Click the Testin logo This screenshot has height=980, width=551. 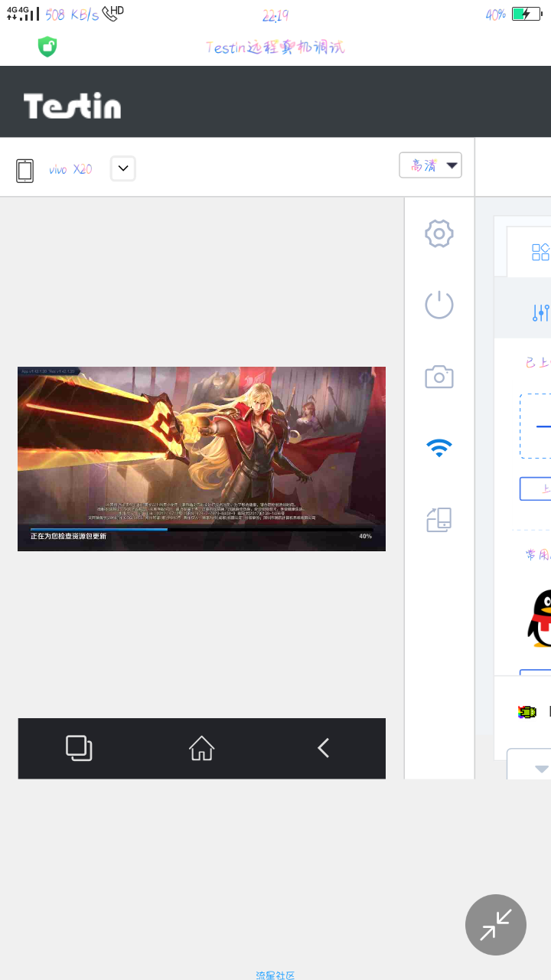point(72,105)
